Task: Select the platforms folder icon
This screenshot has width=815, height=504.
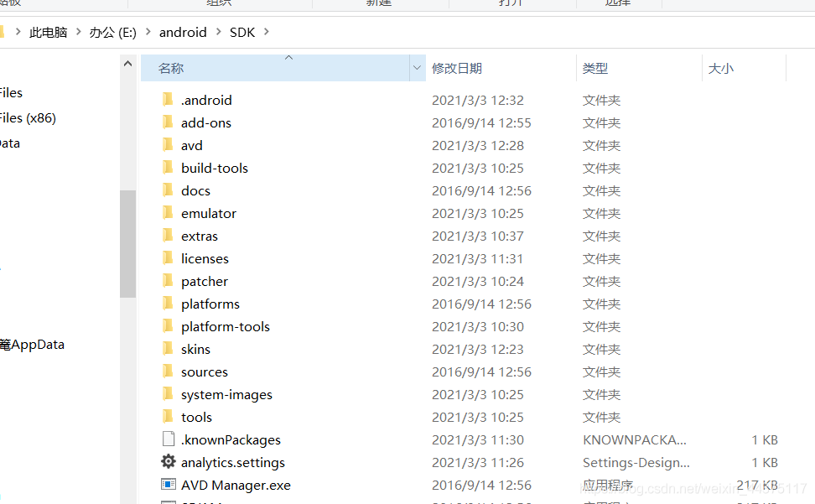Action: [x=168, y=303]
